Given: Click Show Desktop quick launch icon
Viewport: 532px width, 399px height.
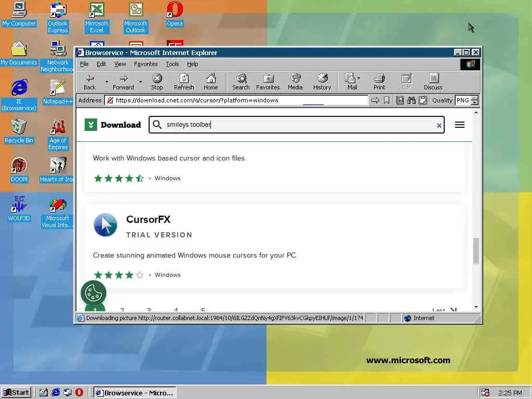Looking at the screenshot, I should point(44,392).
